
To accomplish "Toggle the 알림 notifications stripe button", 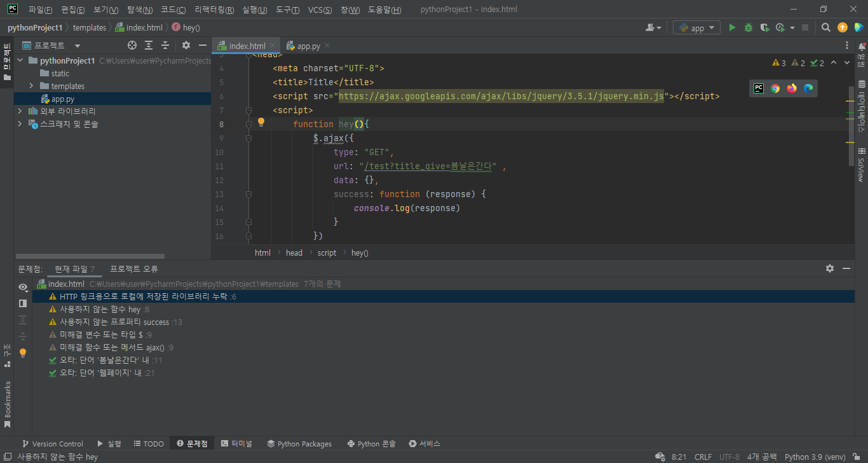I will click(x=862, y=56).
